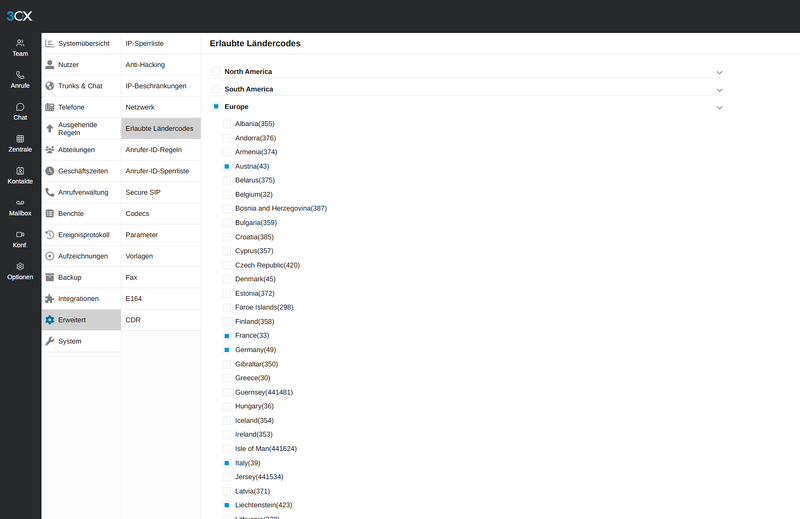Check the Belgium(32) checkbox

tap(227, 194)
